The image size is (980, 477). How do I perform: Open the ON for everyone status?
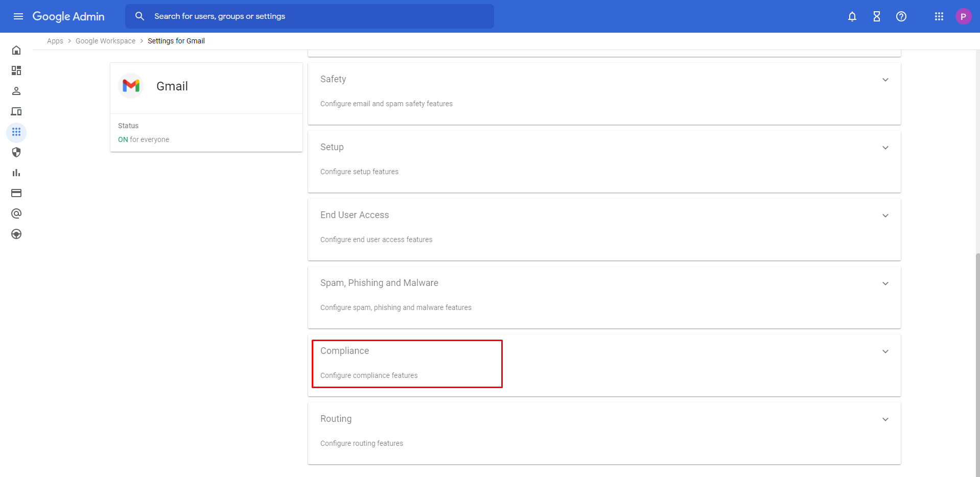(144, 139)
